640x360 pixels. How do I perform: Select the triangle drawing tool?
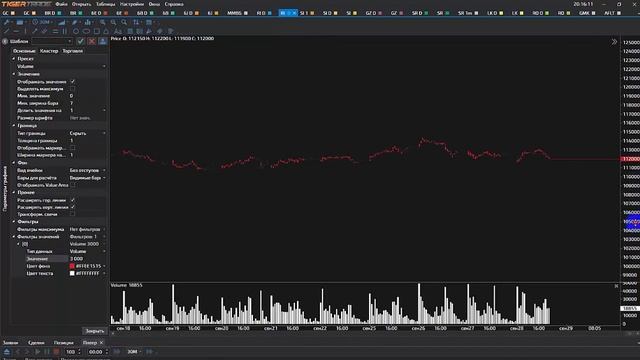(107, 31)
